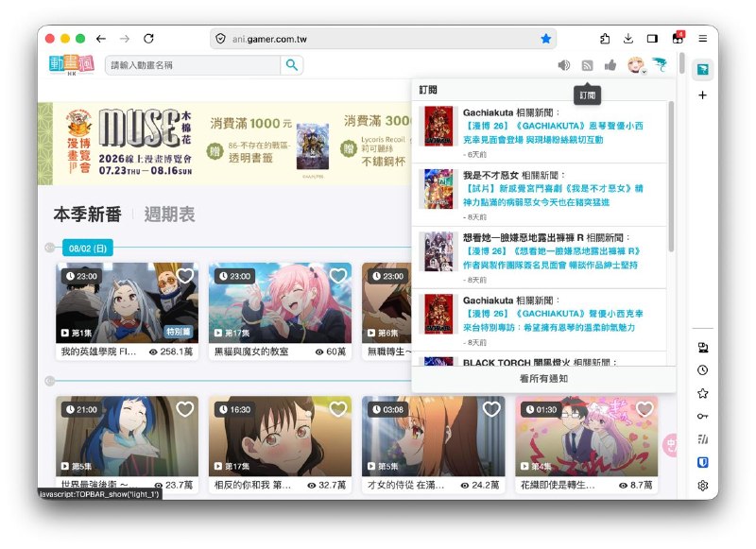Reload the page with refresh icon

pyautogui.click(x=148, y=39)
